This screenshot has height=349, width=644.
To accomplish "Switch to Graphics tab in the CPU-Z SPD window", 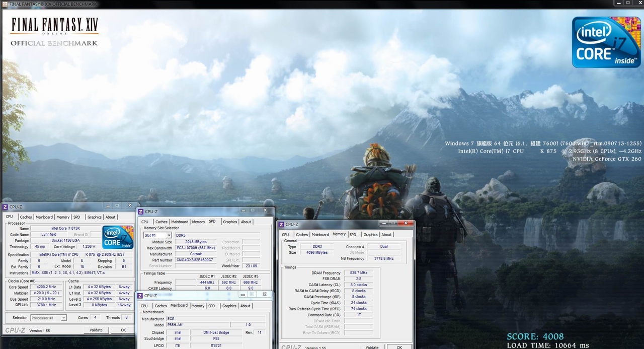I will pyautogui.click(x=230, y=222).
